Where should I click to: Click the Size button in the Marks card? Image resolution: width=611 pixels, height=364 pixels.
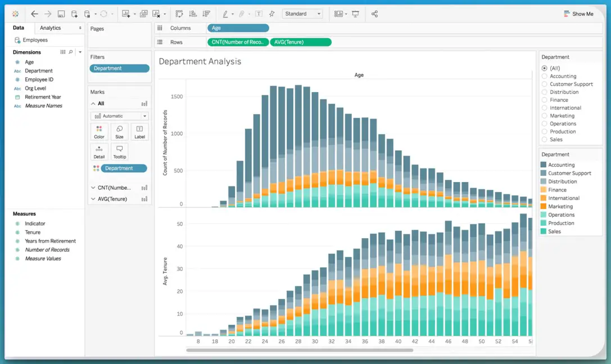pyautogui.click(x=119, y=131)
